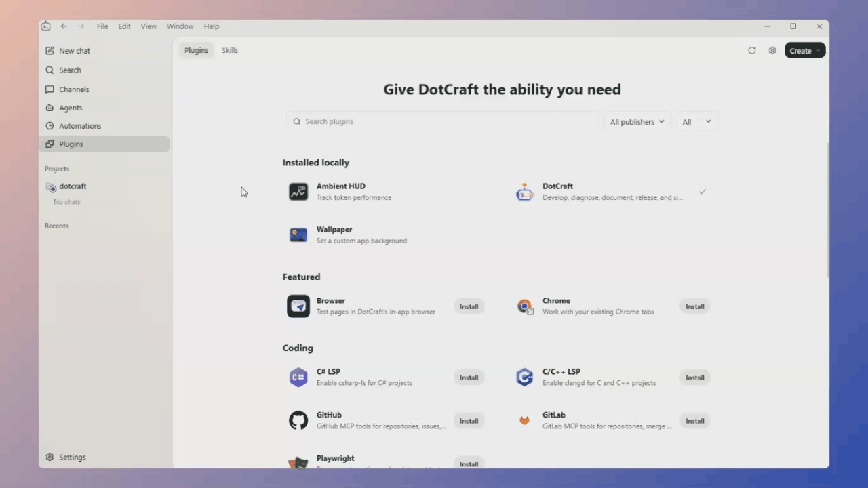This screenshot has height=488, width=868.
Task: Click the "Set a custom app background" text
Action: [x=361, y=241]
